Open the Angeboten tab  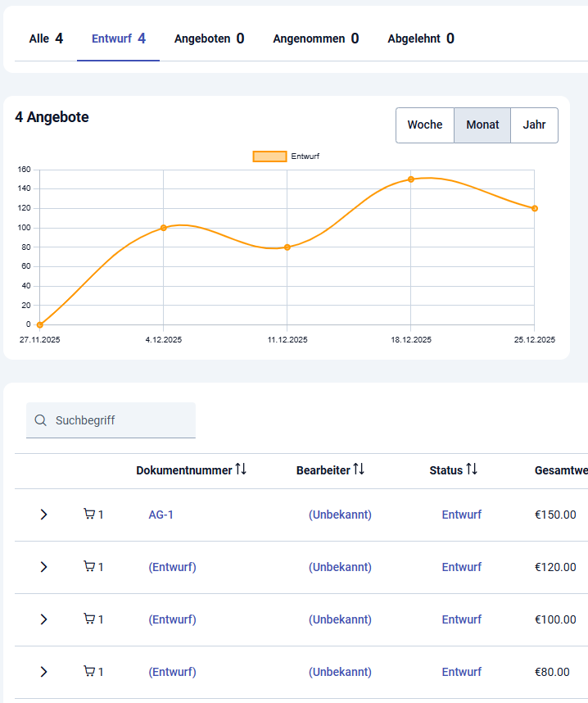pyautogui.click(x=209, y=39)
